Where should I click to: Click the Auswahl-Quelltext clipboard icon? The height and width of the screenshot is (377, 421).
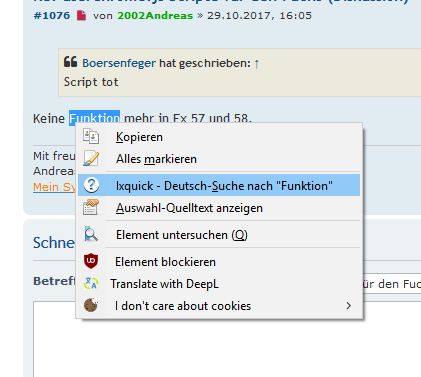click(x=91, y=207)
